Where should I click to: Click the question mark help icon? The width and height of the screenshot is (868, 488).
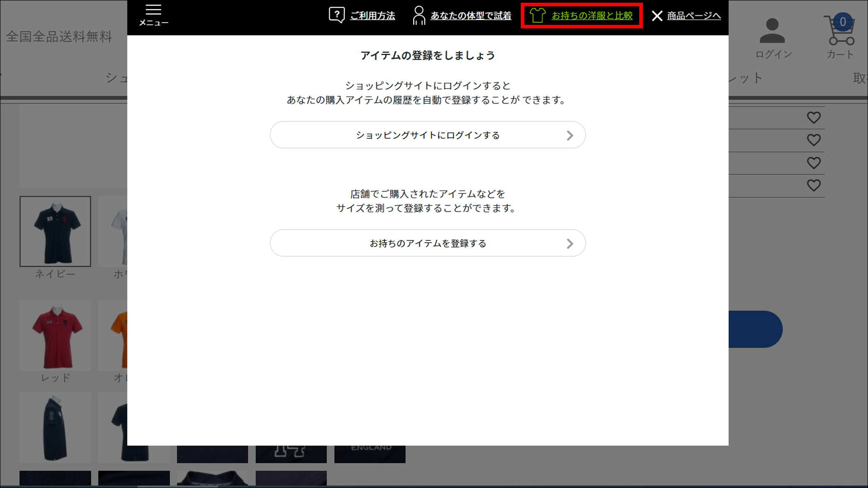336,14
